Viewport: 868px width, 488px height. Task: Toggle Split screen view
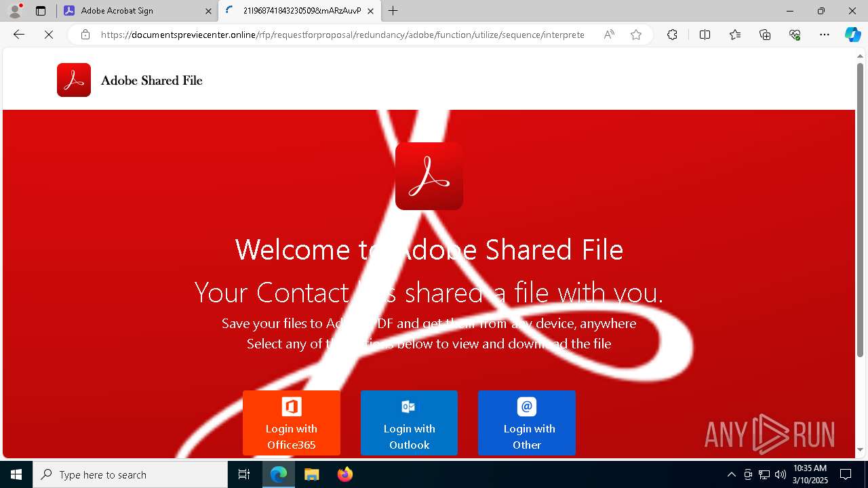tap(705, 35)
